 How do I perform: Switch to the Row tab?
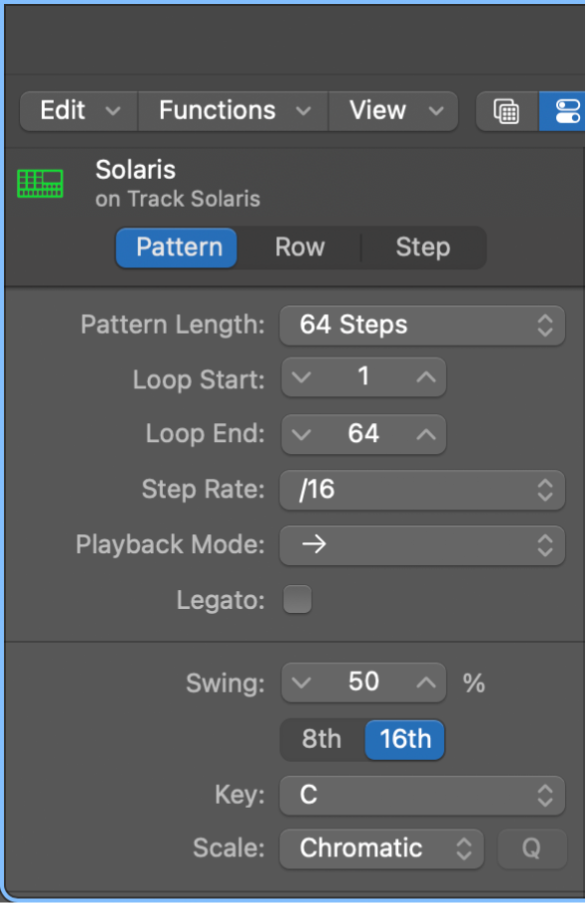click(299, 247)
